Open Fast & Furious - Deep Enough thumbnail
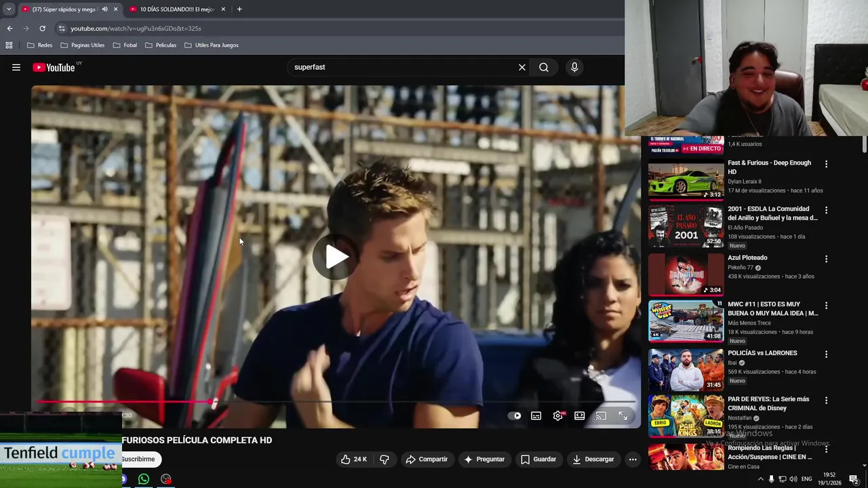The height and width of the screenshot is (488, 868). [x=686, y=180]
